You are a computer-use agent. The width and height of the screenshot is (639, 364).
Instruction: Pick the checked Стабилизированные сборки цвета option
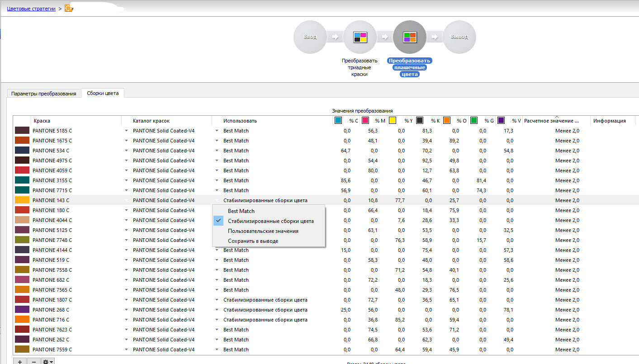point(270,221)
